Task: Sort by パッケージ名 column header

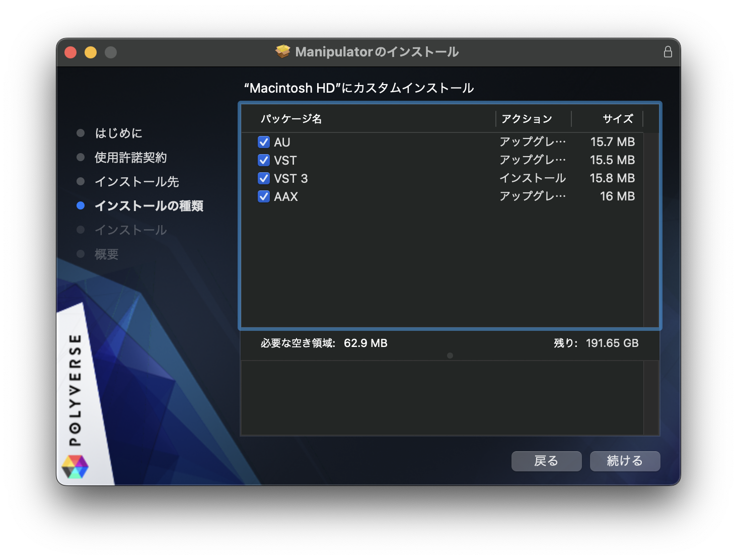Action: click(291, 119)
